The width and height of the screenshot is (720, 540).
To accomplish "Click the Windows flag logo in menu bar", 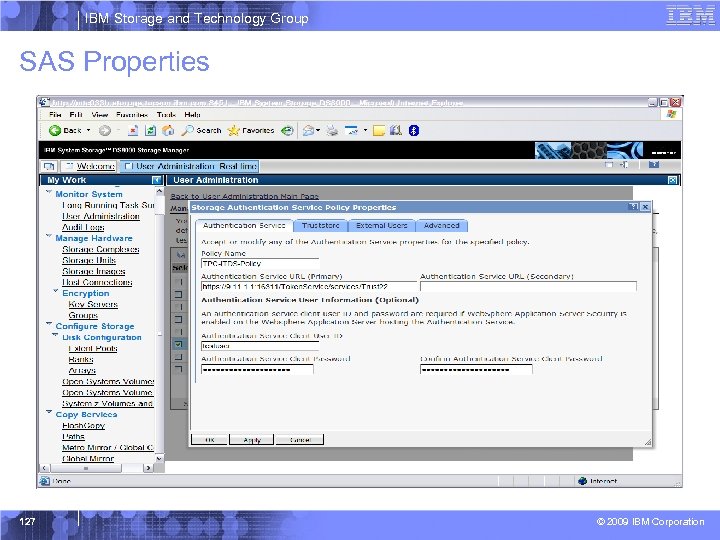I will 671,114.
